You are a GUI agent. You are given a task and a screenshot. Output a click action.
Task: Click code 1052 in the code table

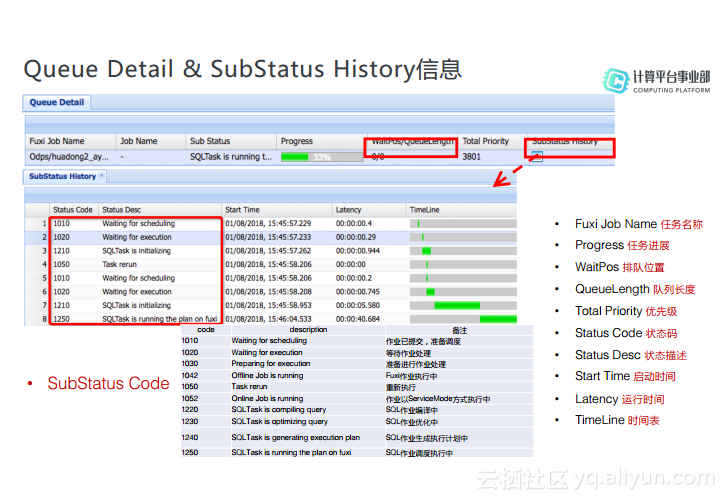190,398
